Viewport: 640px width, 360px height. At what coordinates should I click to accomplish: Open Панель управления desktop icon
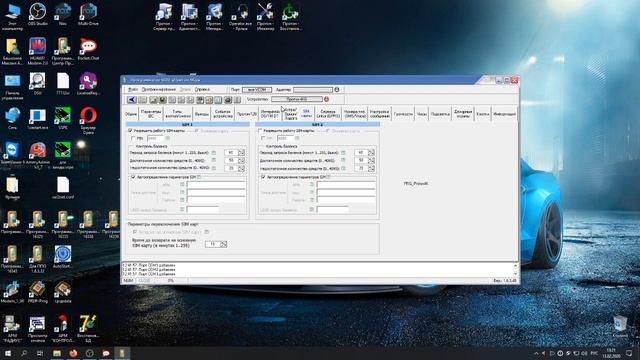pyautogui.click(x=12, y=86)
